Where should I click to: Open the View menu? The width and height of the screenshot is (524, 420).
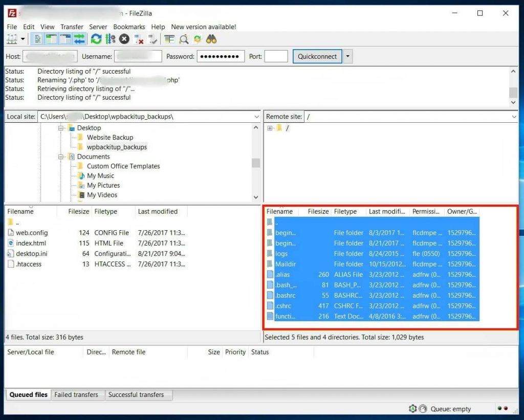(x=48, y=27)
